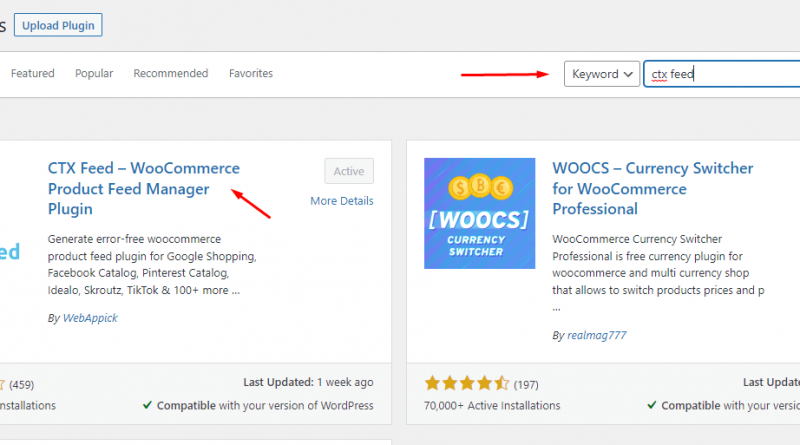The image size is (800, 445).
Task: Click the WOOCS Currency Switcher plugin icon
Action: (x=478, y=213)
